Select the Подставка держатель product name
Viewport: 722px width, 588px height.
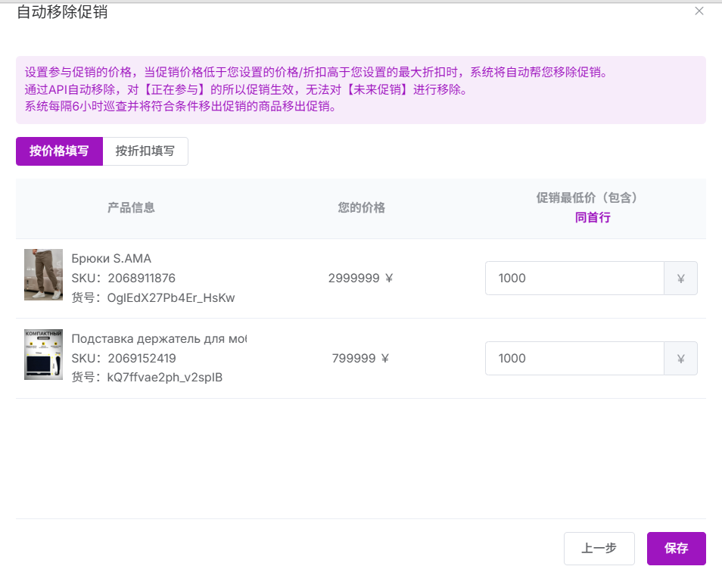point(159,338)
